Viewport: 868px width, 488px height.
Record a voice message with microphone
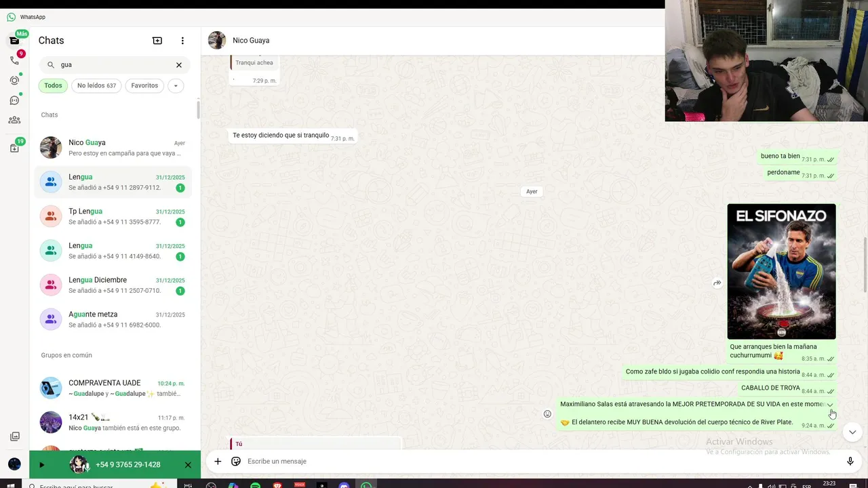tap(850, 462)
